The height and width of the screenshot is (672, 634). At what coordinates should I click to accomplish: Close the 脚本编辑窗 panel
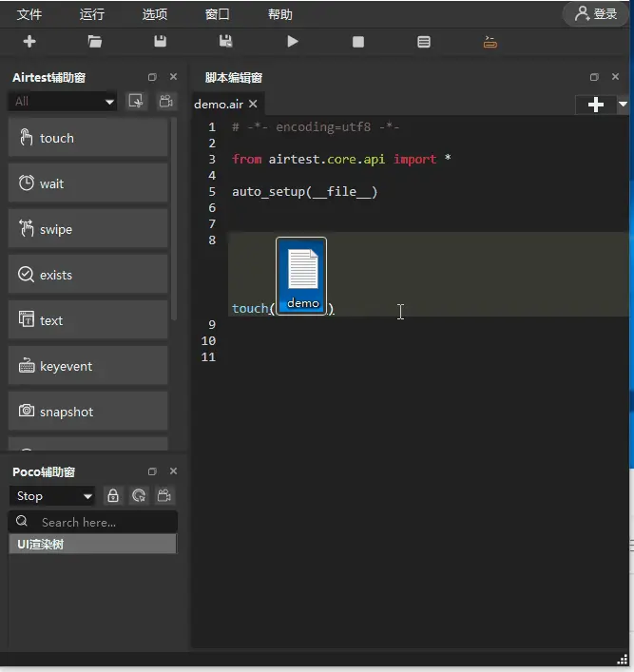point(615,77)
